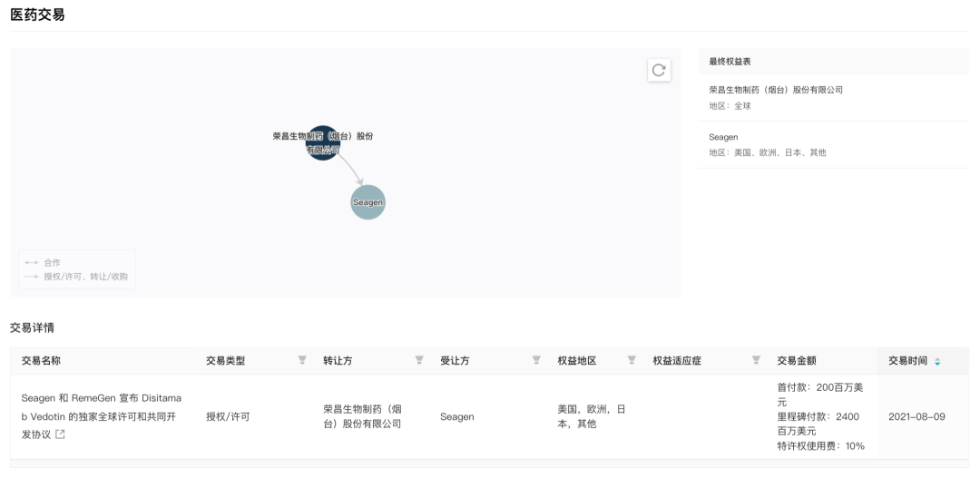This screenshot has width=980, height=478.
Task: Select the 荣昌生物制药 node in graph
Action: tap(322, 142)
